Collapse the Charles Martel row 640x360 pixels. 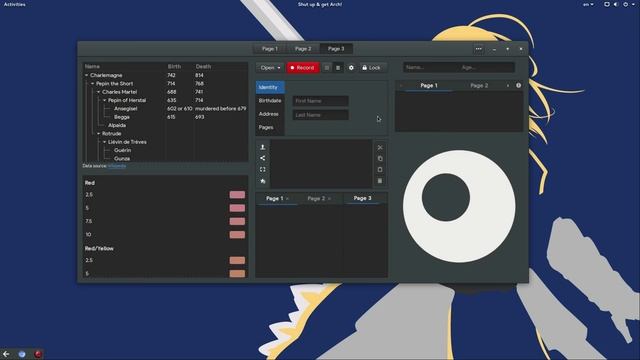pos(99,92)
